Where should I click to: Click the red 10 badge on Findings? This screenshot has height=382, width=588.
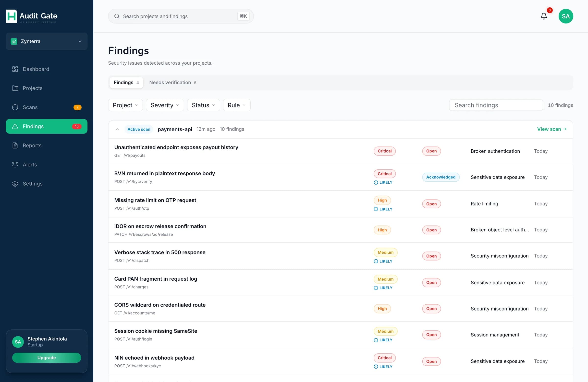tap(77, 126)
